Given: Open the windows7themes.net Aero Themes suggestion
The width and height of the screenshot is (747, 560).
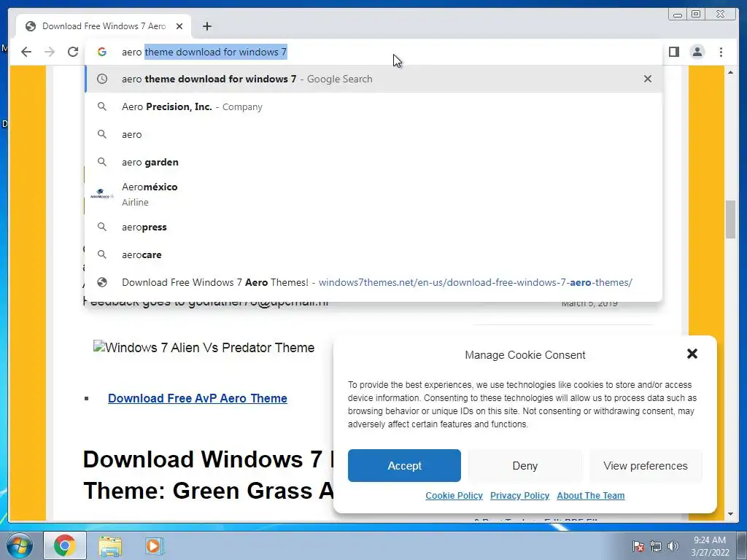Looking at the screenshot, I should pos(373,282).
